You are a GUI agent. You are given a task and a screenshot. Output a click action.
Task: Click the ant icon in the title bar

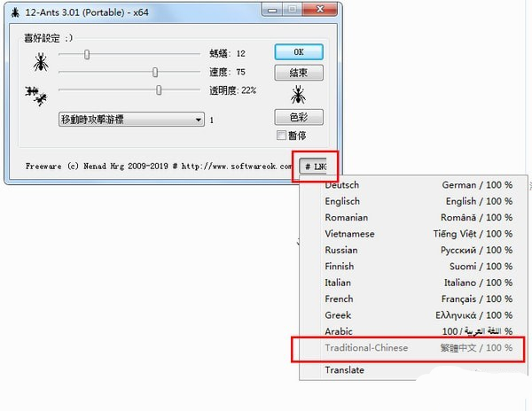pyautogui.click(x=14, y=13)
